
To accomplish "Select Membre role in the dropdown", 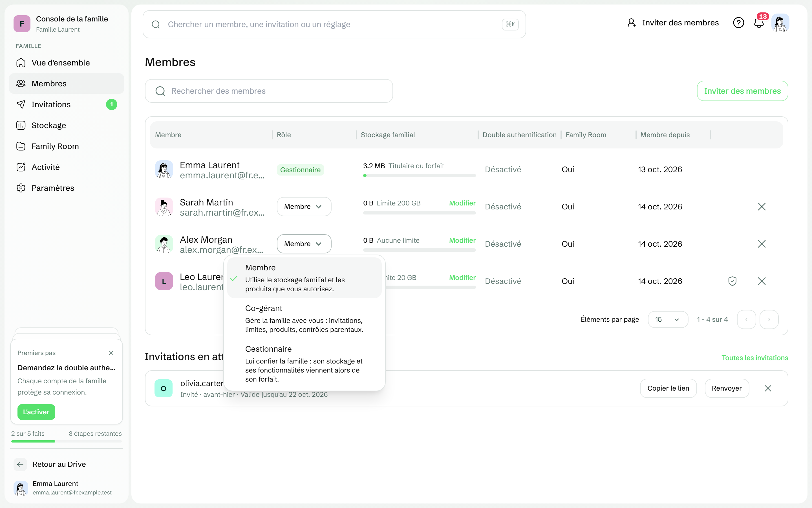I will [x=304, y=278].
